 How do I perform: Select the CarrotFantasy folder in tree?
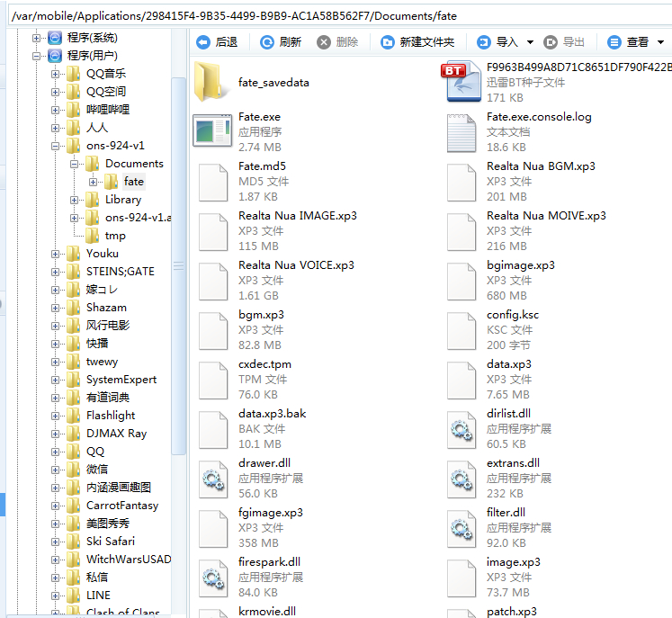tap(112, 506)
